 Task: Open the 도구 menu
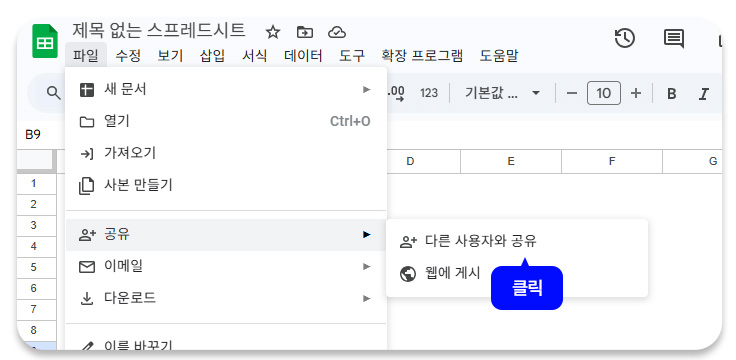click(x=352, y=56)
